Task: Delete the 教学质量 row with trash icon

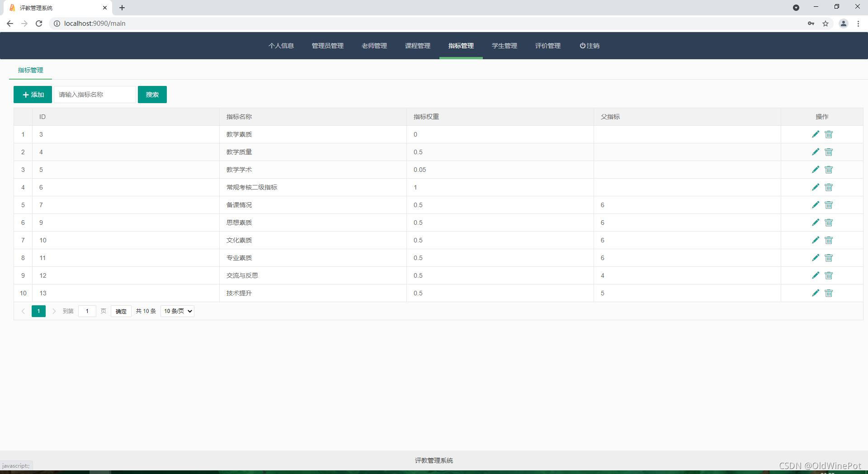Action: coord(829,152)
